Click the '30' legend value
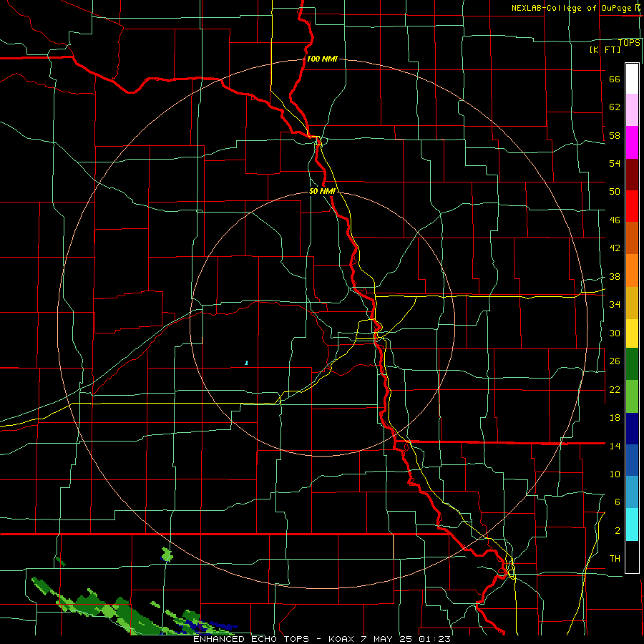This screenshot has width=644, height=644. [615, 333]
